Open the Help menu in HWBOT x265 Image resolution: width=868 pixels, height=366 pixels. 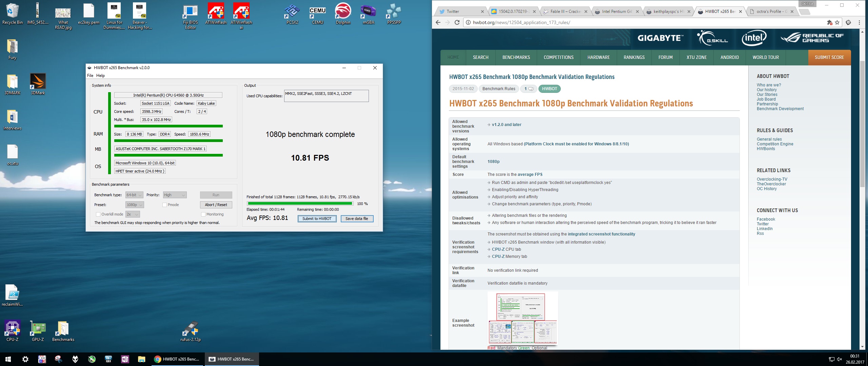[100, 76]
